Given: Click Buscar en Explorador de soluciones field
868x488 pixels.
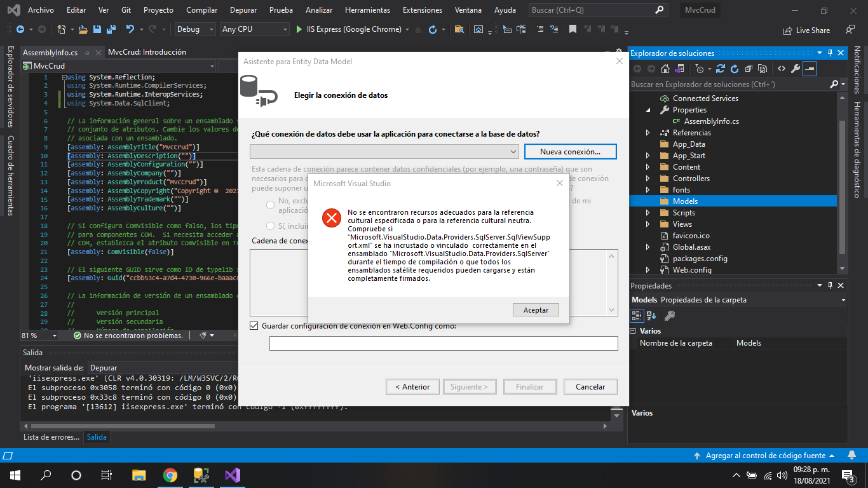Looking at the screenshot, I should (728, 84).
